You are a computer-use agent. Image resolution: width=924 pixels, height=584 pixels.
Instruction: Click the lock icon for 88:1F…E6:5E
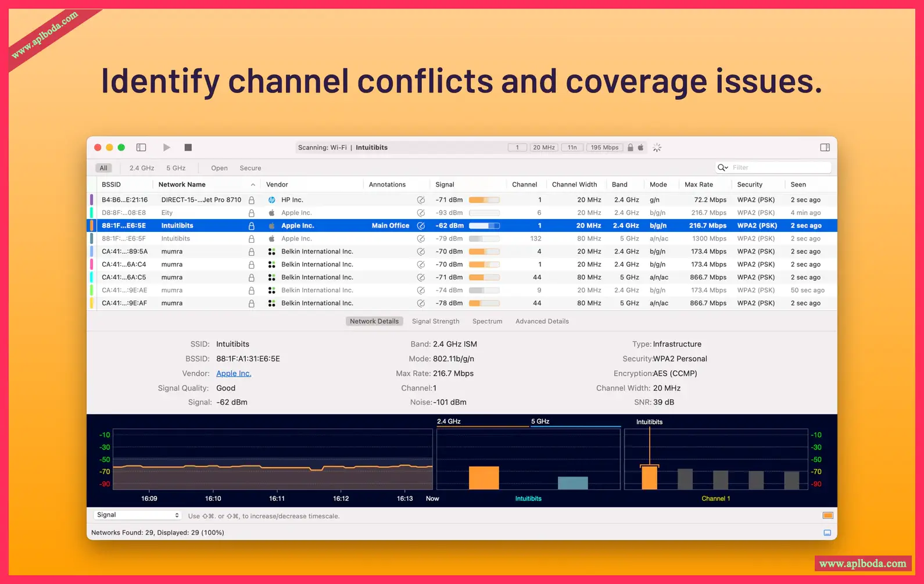click(252, 225)
